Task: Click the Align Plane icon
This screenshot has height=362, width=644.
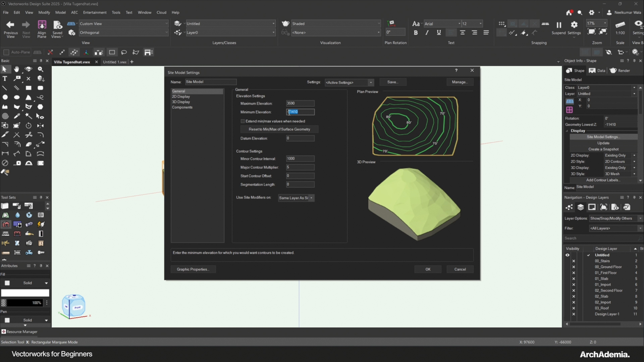Action: (x=42, y=25)
